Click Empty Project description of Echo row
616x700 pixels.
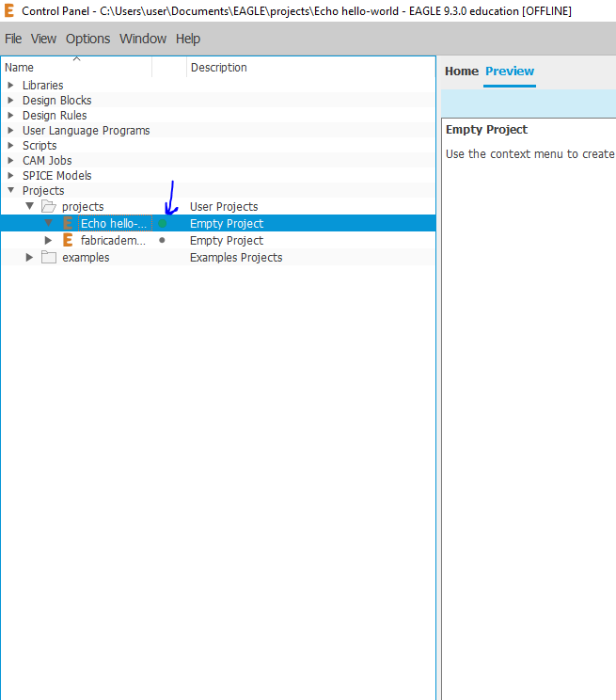(227, 224)
